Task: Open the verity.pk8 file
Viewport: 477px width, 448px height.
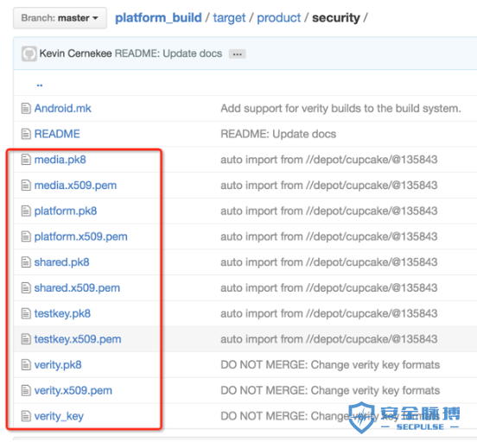Action: point(58,365)
